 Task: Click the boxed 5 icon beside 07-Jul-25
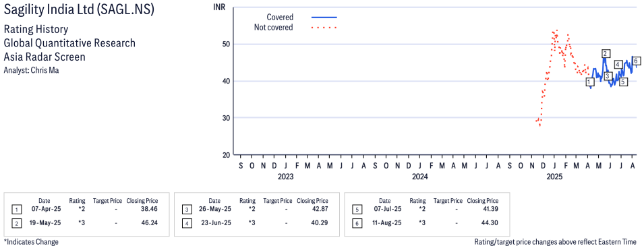pos(357,210)
